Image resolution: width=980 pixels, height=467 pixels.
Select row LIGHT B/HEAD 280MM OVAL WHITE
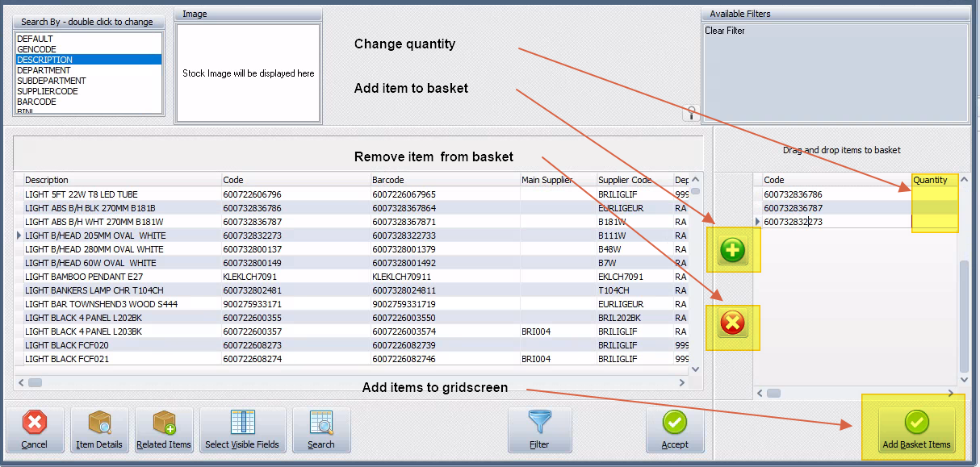coord(351,249)
